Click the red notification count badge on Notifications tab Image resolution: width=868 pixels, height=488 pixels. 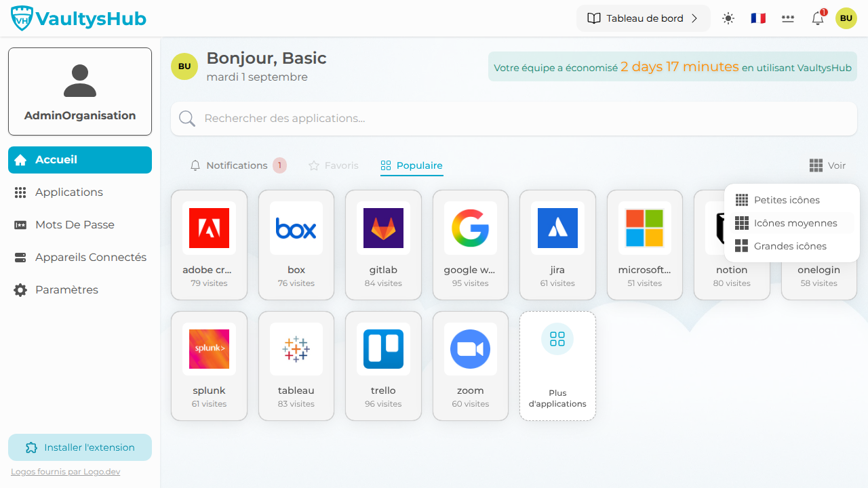pyautogui.click(x=279, y=165)
